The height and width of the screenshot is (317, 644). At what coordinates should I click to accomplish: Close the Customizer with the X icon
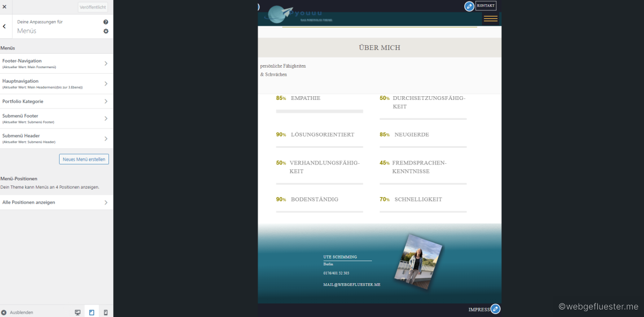tap(4, 7)
